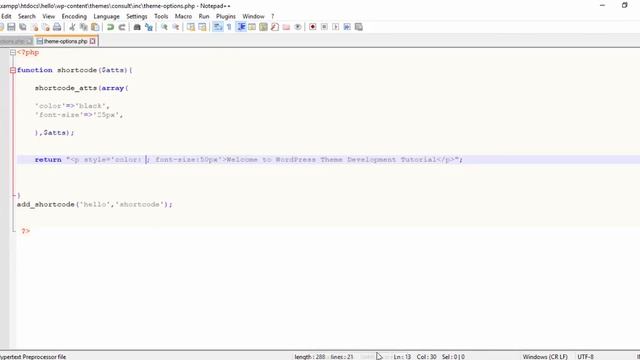Viewport: 640px width, 360px height.
Task: Toggle the Indent Guide toolbar icon
Action: (241, 27)
